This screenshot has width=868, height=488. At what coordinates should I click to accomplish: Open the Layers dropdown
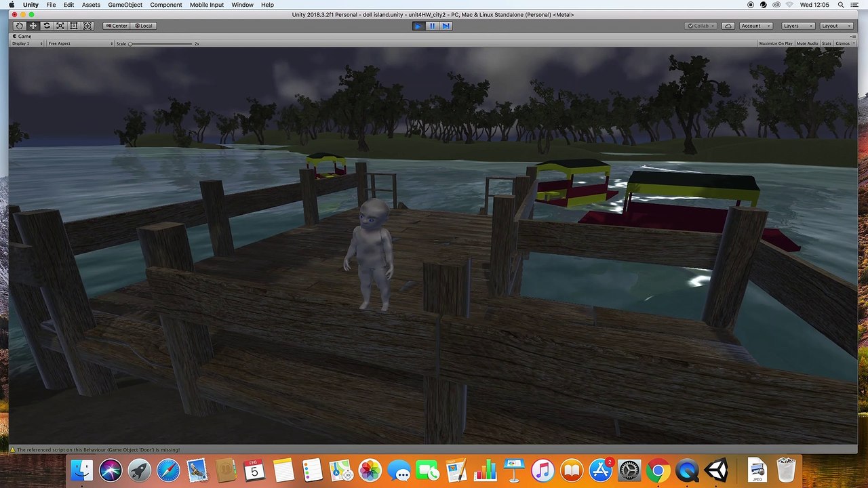(x=797, y=26)
